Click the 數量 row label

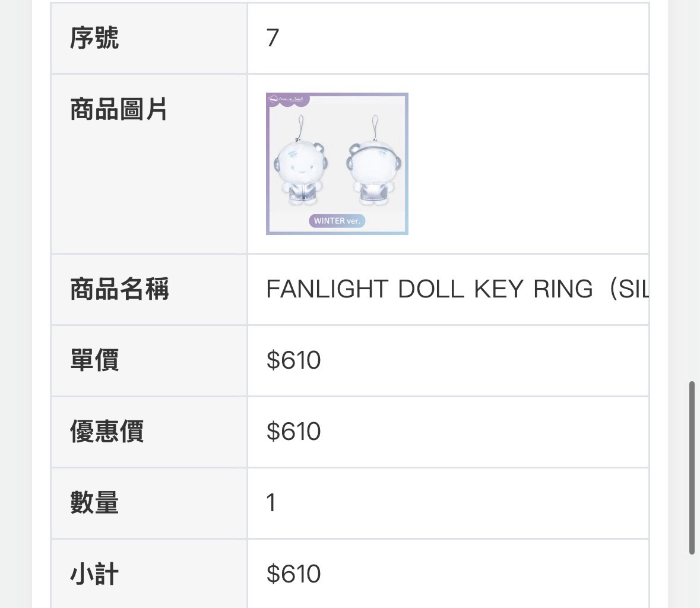point(94,503)
